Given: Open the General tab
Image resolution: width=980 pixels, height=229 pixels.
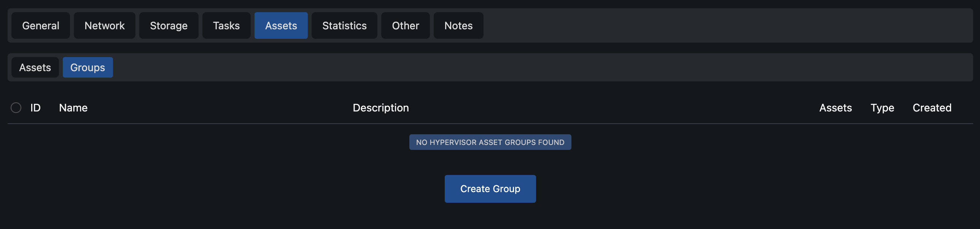Looking at the screenshot, I should pos(41,25).
